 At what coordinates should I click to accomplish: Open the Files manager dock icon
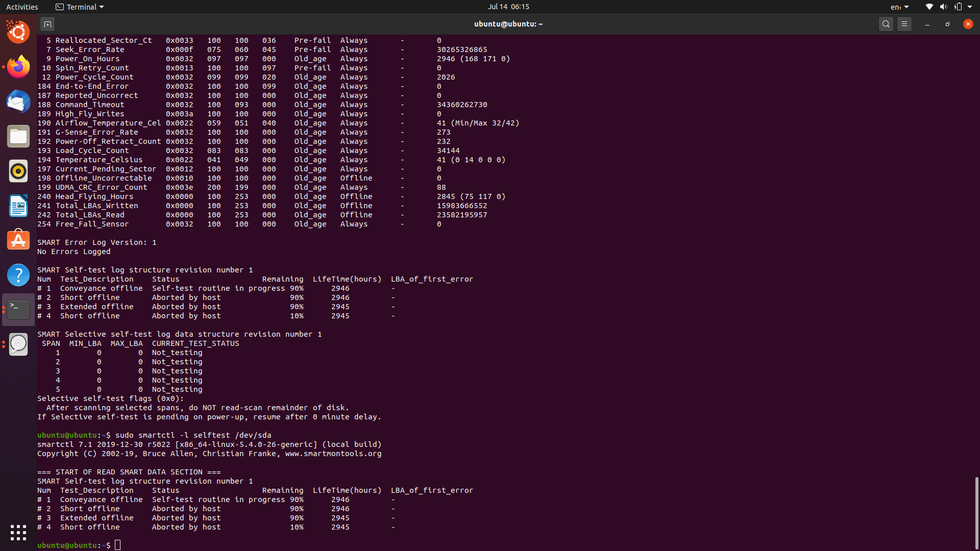(x=18, y=136)
